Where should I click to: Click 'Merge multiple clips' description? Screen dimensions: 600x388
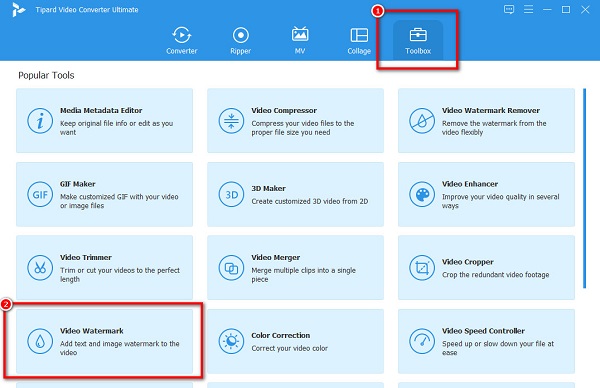(303, 275)
